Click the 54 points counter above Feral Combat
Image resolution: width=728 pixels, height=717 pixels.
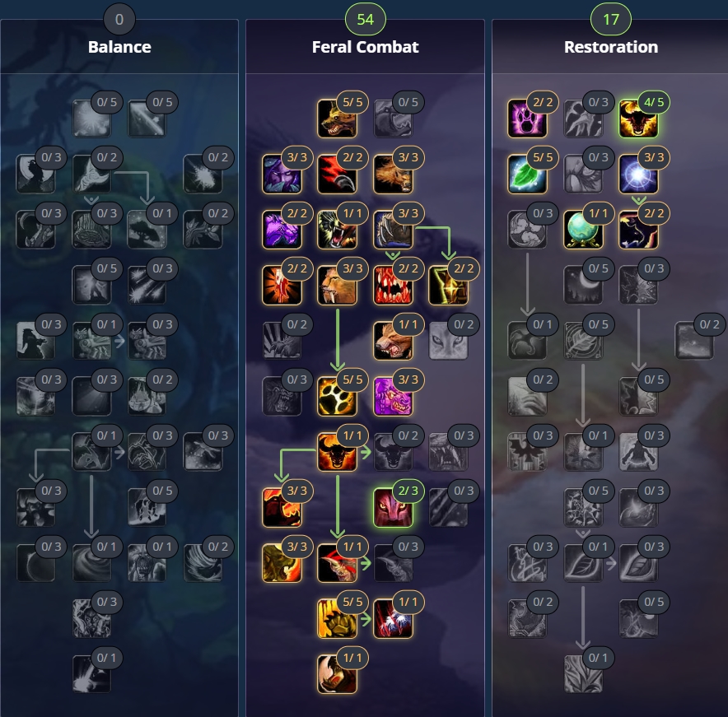pos(366,20)
